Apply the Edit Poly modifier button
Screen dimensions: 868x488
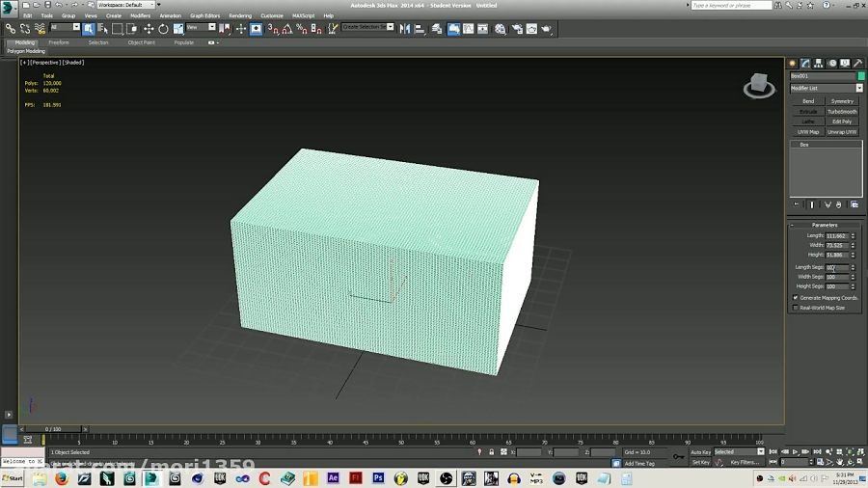(842, 122)
